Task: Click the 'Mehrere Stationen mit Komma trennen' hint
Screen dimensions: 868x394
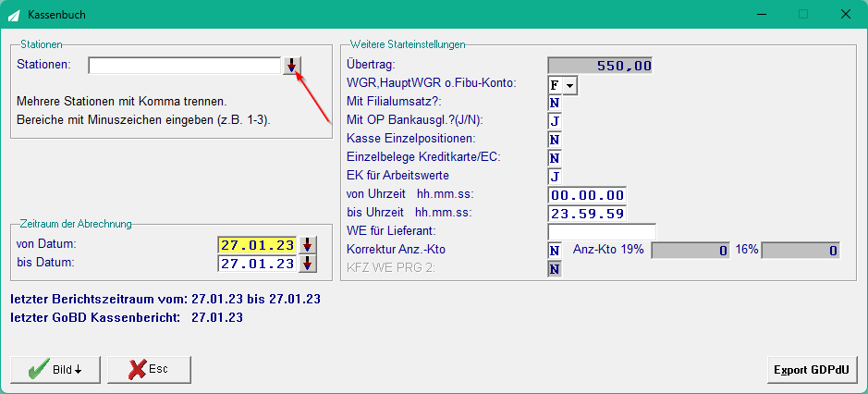Action: click(x=122, y=102)
